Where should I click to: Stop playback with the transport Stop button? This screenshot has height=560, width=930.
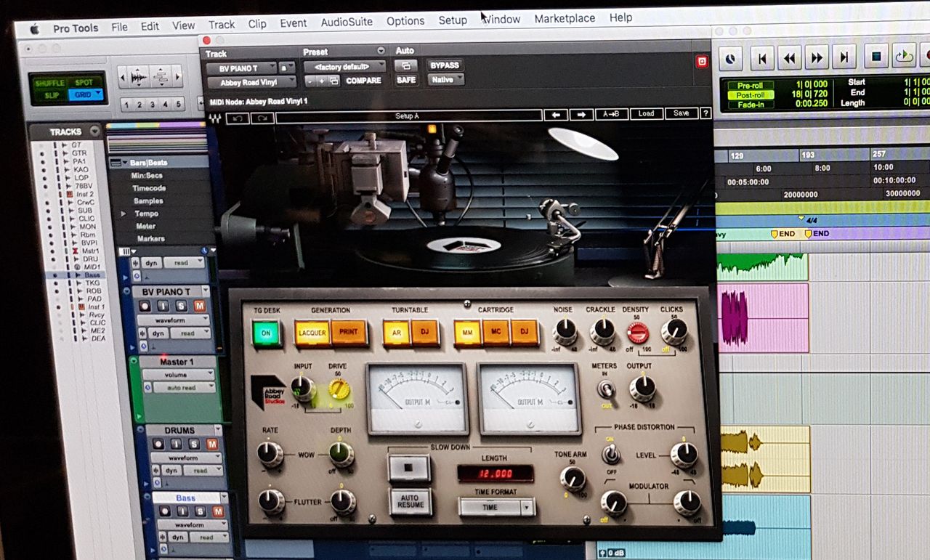876,57
